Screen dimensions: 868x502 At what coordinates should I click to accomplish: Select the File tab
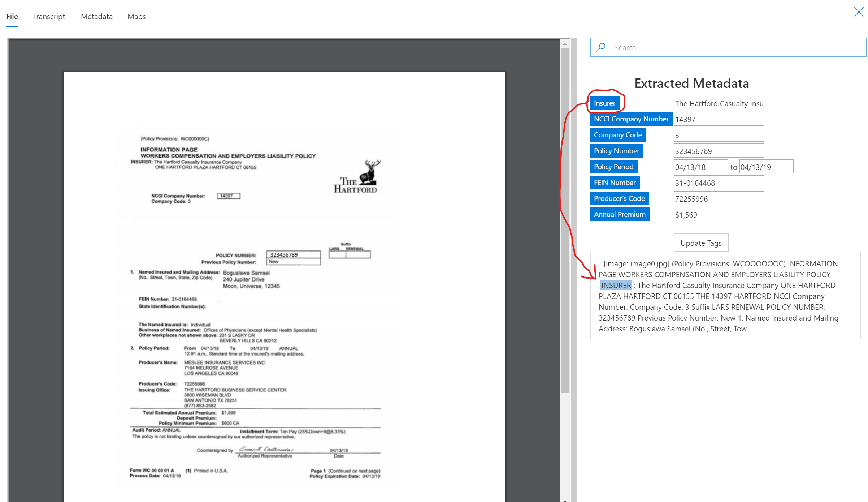pyautogui.click(x=11, y=16)
